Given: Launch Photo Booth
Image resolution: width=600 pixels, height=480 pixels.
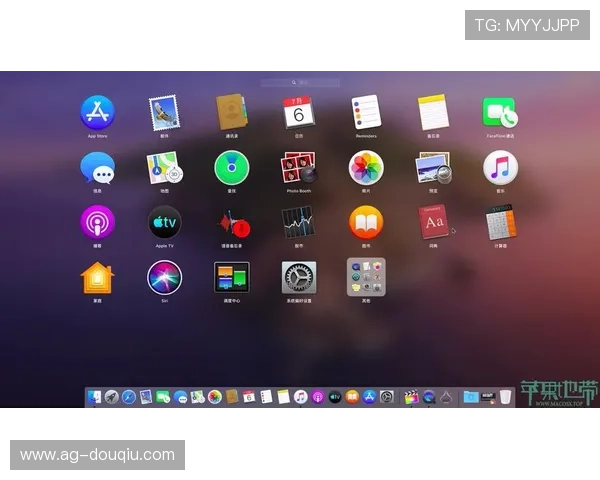Looking at the screenshot, I should [298, 167].
